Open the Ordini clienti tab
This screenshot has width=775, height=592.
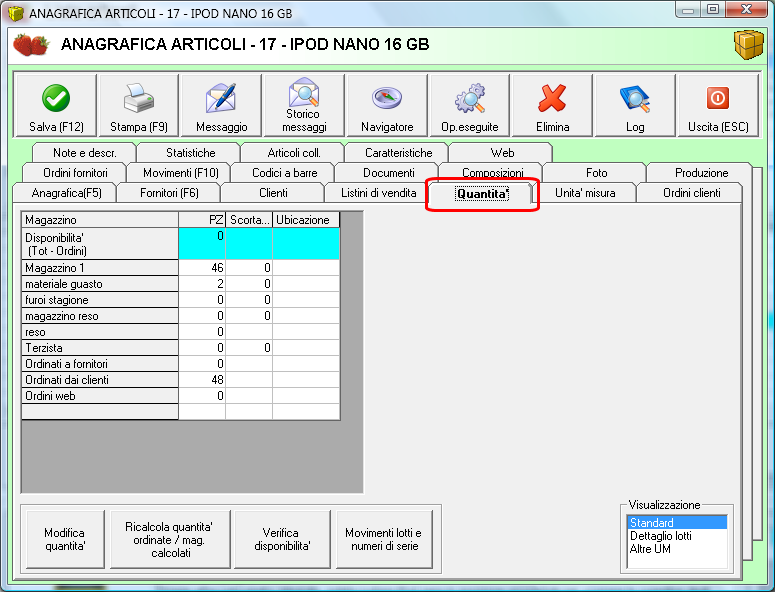coord(691,193)
